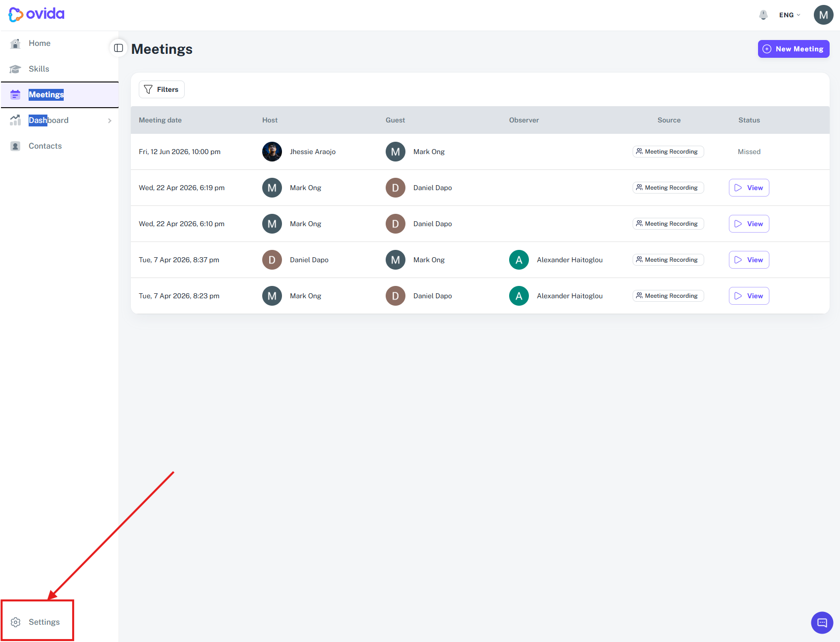
Task: Open the ENG language dropdown
Action: pyautogui.click(x=790, y=15)
